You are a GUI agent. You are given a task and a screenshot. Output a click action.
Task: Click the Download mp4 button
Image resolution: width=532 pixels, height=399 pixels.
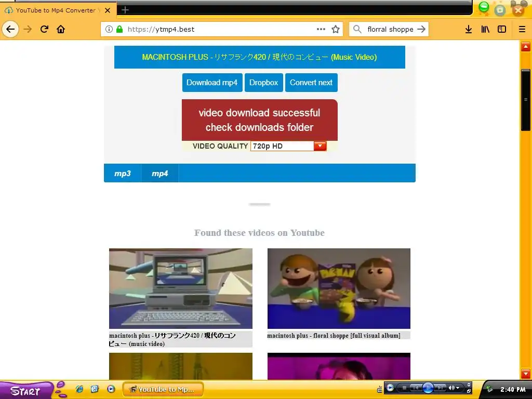click(x=212, y=83)
